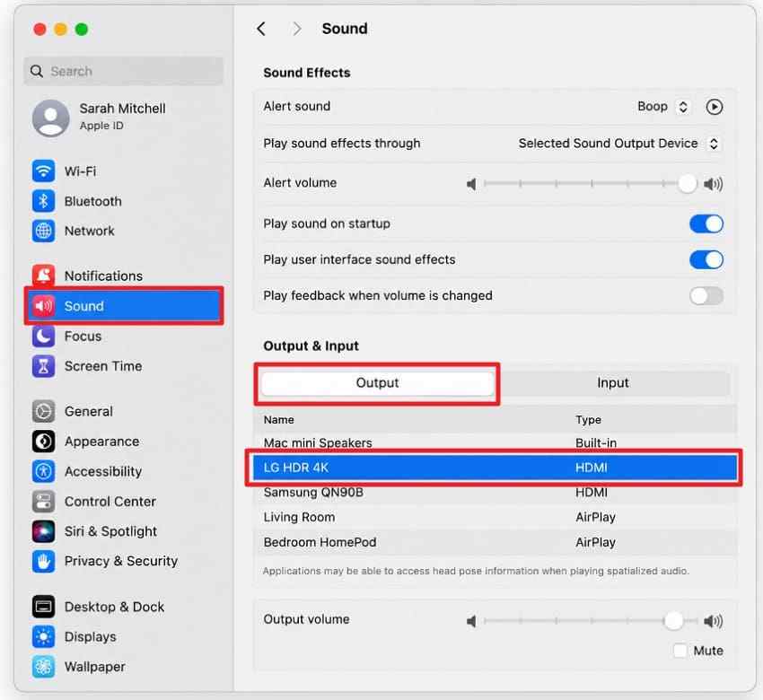Click the Privacy & Security hand icon
Screen dimensions: 763x700
43,561
